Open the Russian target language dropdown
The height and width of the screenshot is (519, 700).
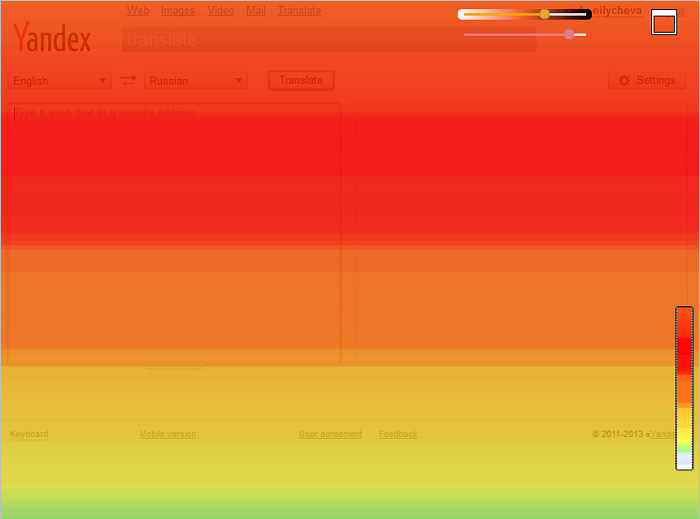coord(196,81)
